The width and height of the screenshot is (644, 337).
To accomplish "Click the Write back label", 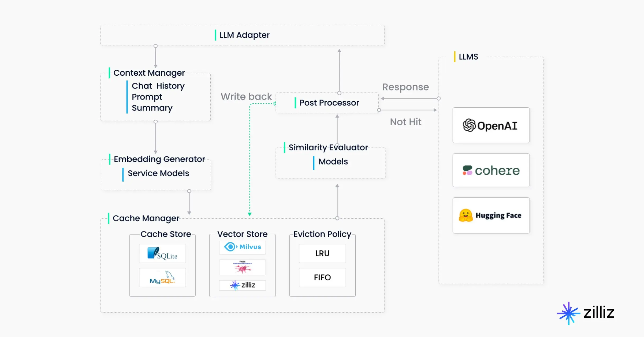I will [246, 97].
